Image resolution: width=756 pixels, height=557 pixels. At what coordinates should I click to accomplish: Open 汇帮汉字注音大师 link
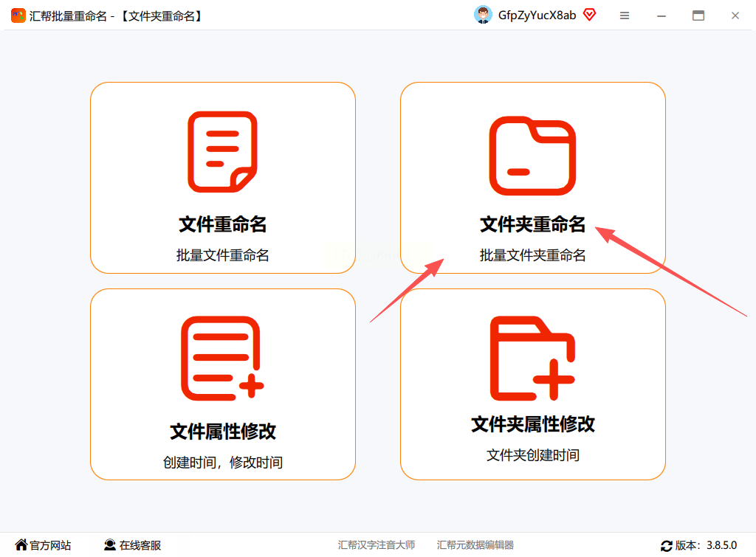point(377,545)
